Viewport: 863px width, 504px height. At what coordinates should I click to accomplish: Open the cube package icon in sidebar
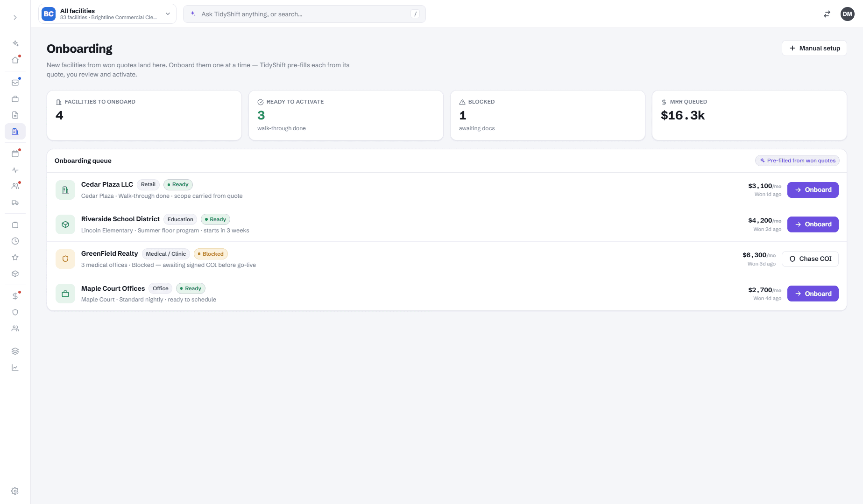[x=15, y=274]
